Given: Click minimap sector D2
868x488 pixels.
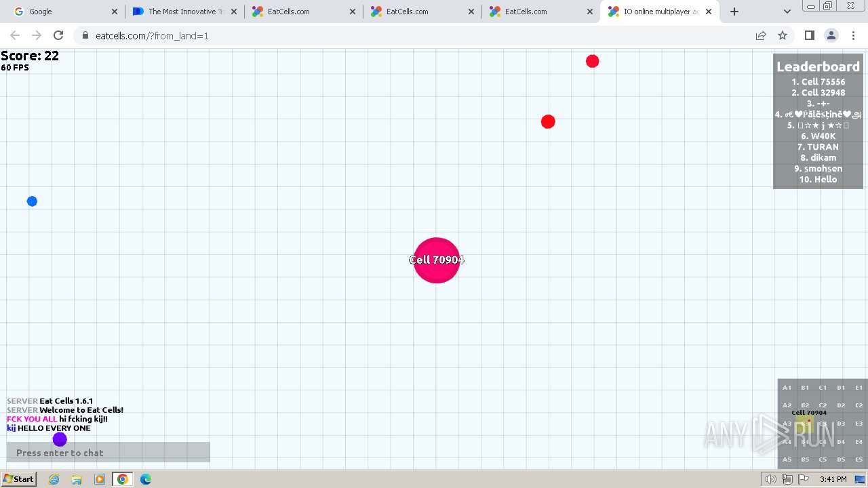Looking at the screenshot, I should pos(841,405).
